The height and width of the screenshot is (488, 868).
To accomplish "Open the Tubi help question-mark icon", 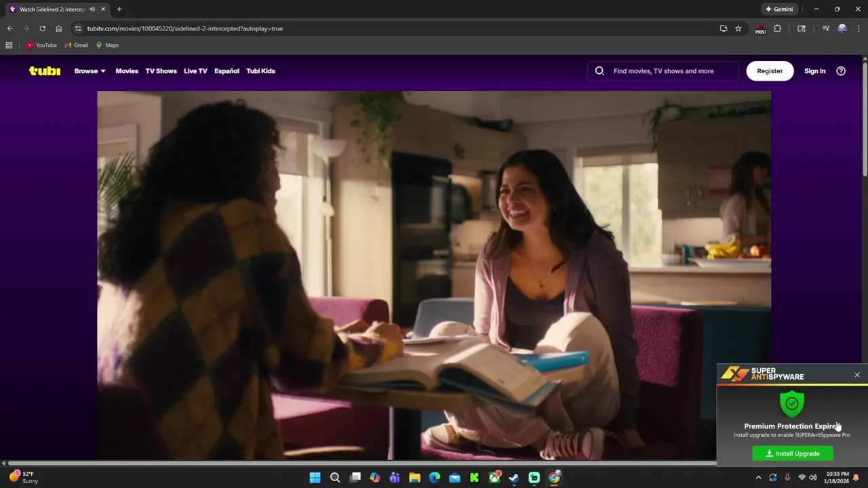I will pyautogui.click(x=841, y=70).
